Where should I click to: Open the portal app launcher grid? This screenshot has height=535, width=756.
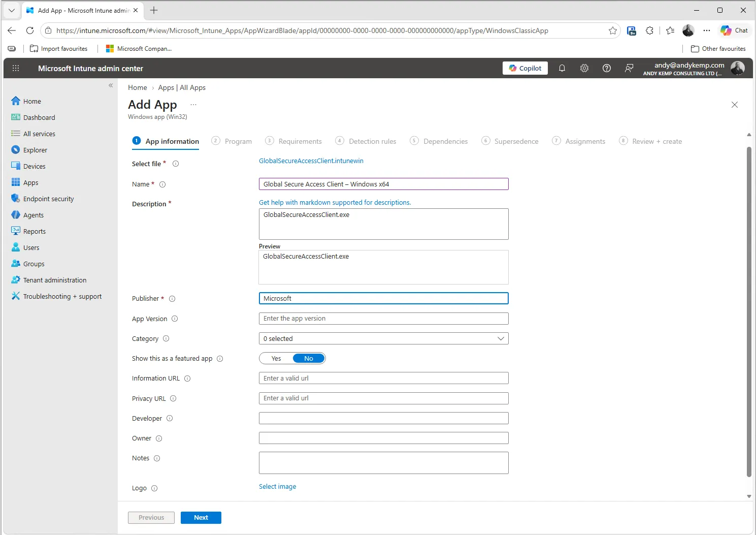[16, 68]
